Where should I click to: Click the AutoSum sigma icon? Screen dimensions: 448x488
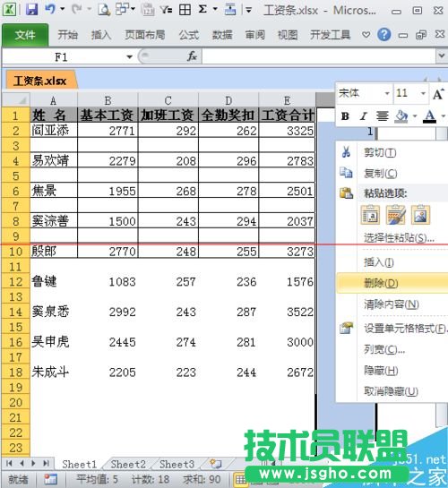[202, 9]
